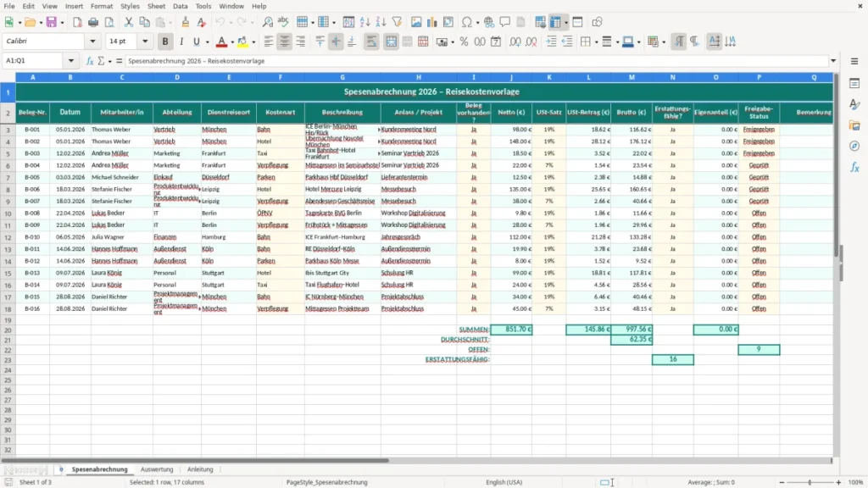Toggle Center Vertically alignment

(336, 42)
